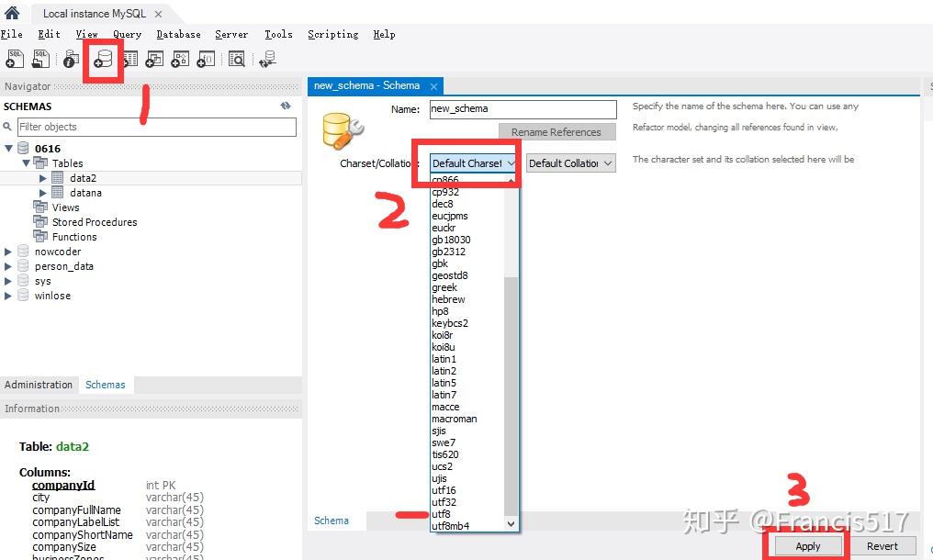Click Rename References
The width and height of the screenshot is (933, 560).
556,131
